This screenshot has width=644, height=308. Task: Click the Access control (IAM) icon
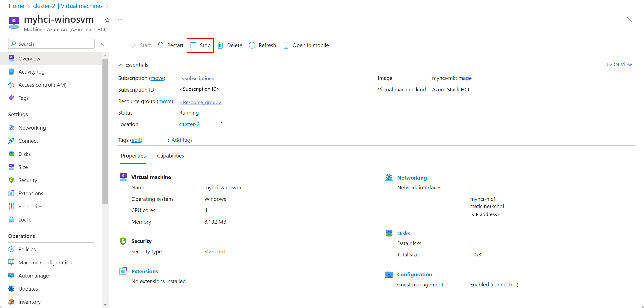(11, 85)
